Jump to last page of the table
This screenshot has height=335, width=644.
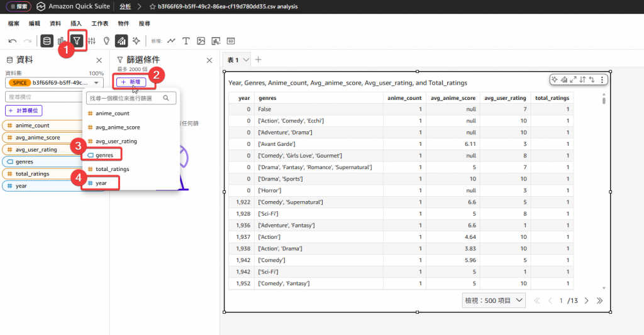click(x=599, y=301)
